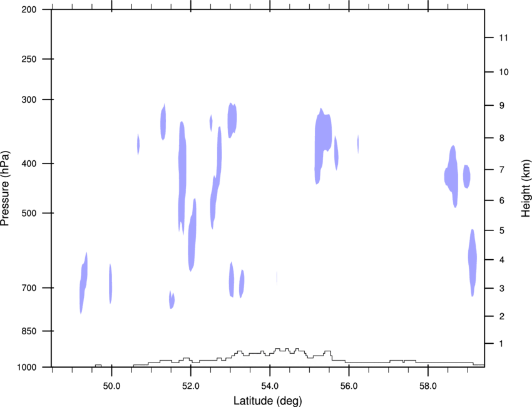Pick the 11 km height label
Viewport: 532px width, 407px height.
(x=504, y=38)
